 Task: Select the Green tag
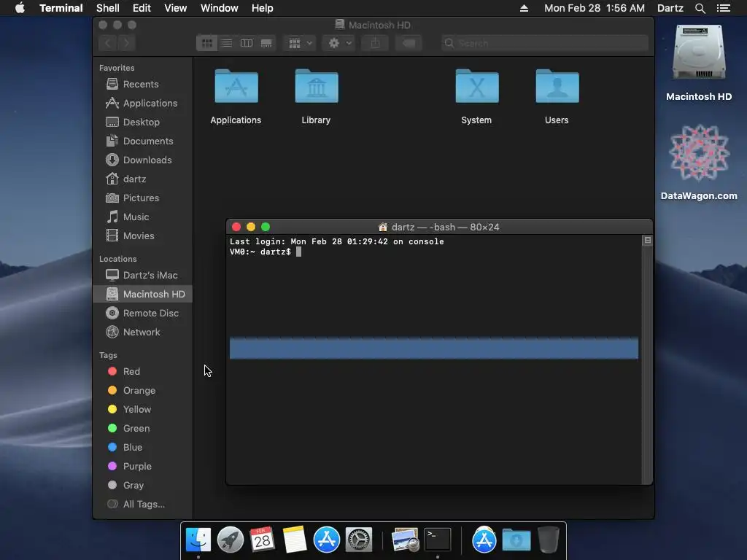pyautogui.click(x=142, y=429)
